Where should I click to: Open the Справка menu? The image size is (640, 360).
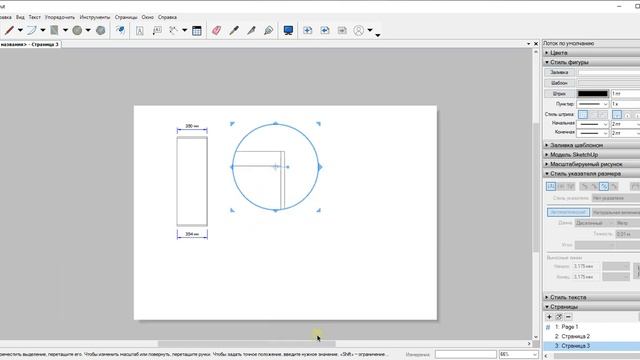[x=167, y=17]
